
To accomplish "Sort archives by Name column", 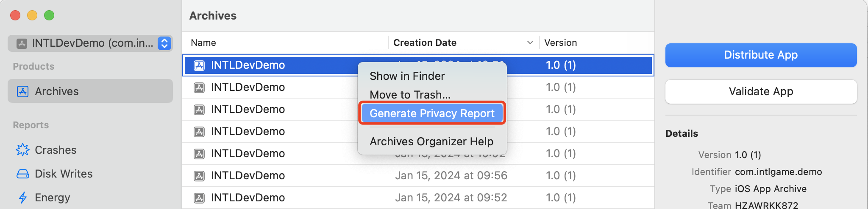I will [x=203, y=43].
